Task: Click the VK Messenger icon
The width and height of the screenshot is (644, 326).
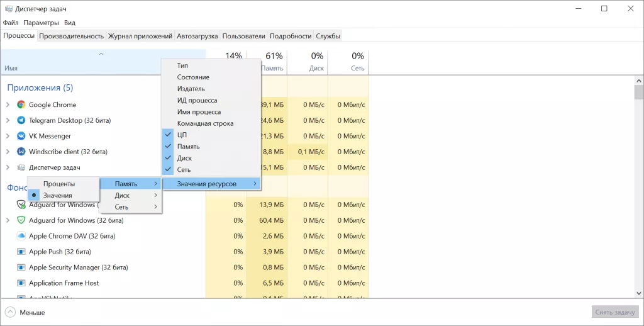Action: coord(21,136)
